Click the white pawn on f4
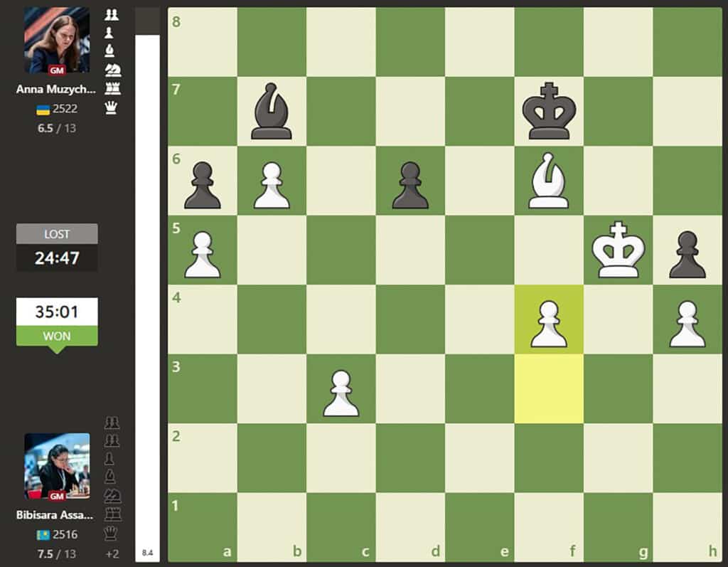The image size is (728, 567). click(548, 320)
